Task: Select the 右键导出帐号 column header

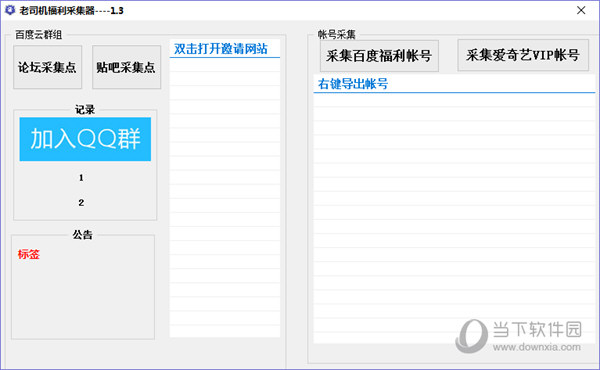Action: click(x=454, y=84)
